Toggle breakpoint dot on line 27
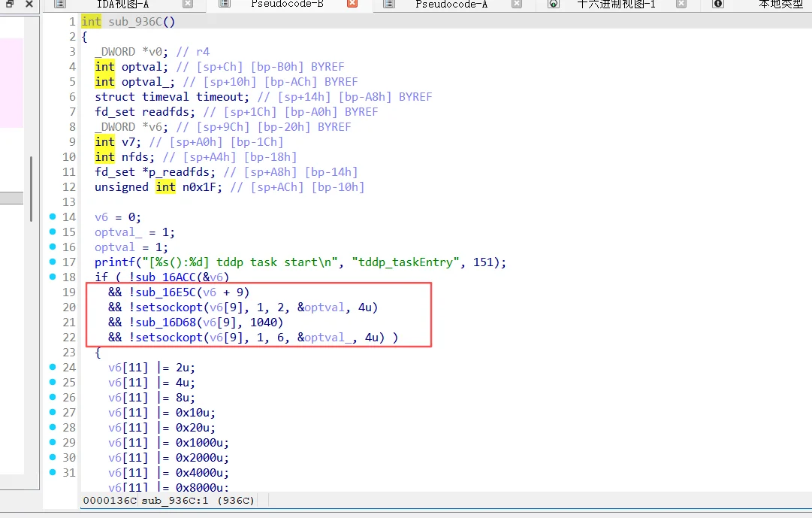 click(x=53, y=412)
